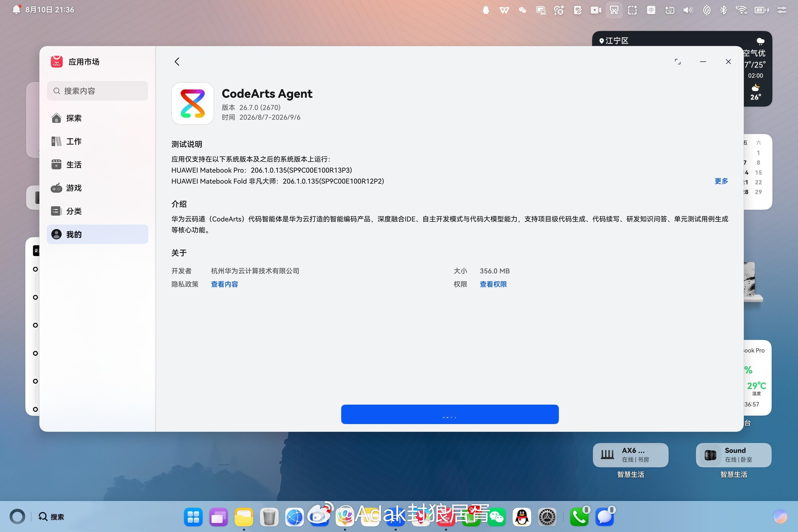Viewport: 798px width, 532px height.
Task: Click the blue install button at the bottom
Action: [450, 414]
